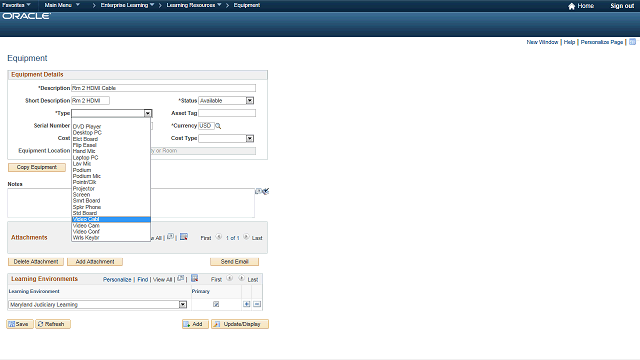The height and width of the screenshot is (360, 640).
Task: Open the Status dropdown
Action: [250, 101]
